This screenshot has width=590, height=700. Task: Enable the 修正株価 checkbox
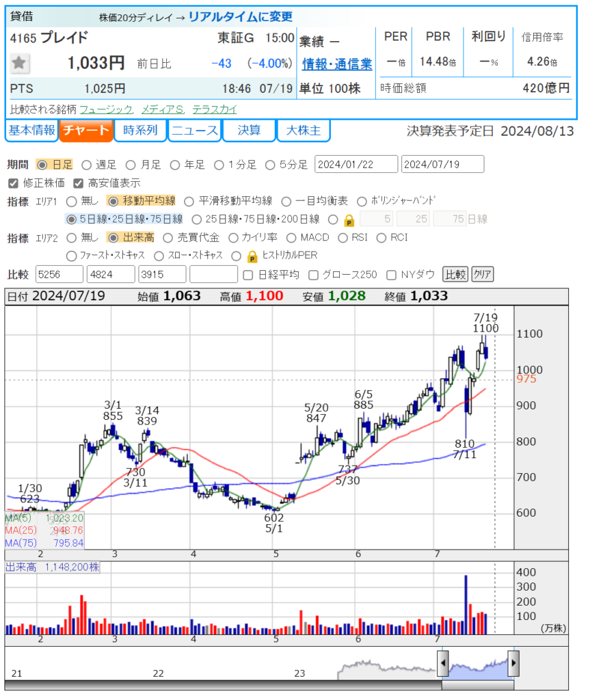[x=12, y=183]
